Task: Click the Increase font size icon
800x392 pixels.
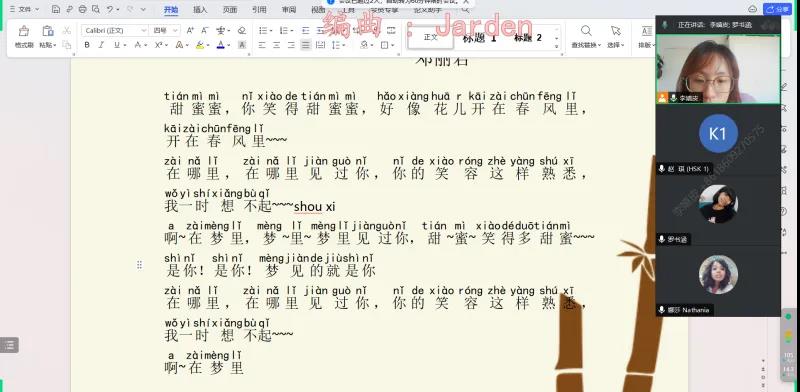Action: tap(190, 31)
